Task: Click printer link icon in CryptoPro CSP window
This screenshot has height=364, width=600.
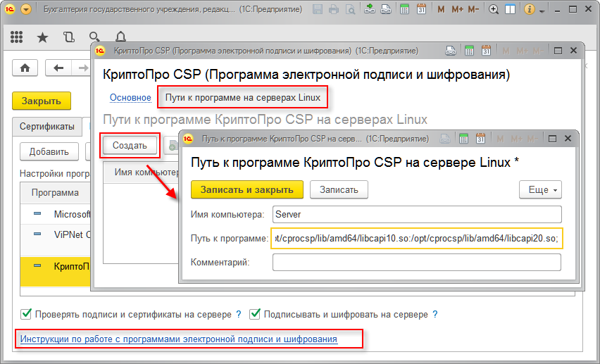Action: 451,51
